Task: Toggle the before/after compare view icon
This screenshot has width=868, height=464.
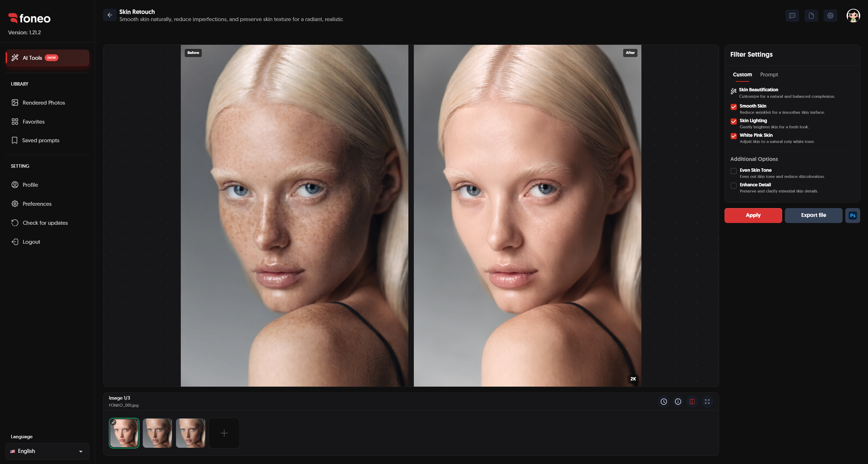Action: (692, 402)
